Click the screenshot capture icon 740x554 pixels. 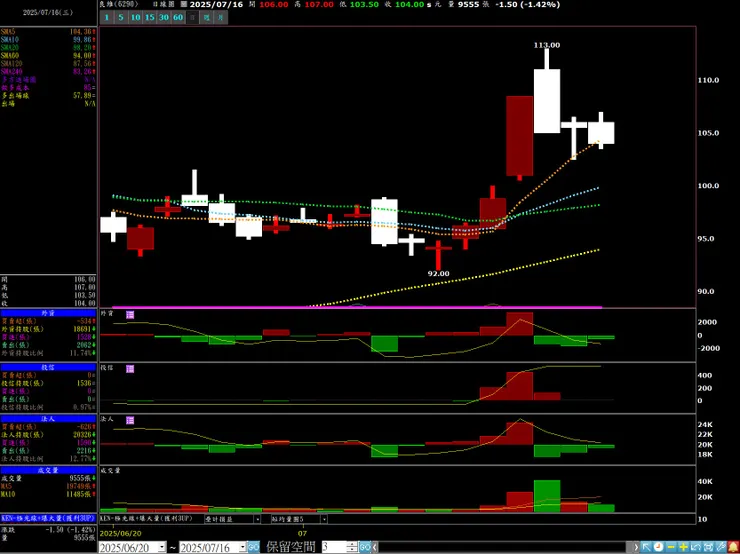pyautogui.click(x=708, y=547)
